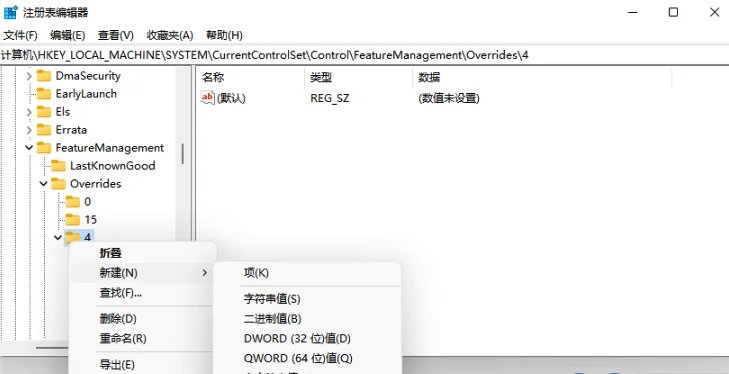
Task: Expand the Errata tree node
Action: (x=29, y=130)
